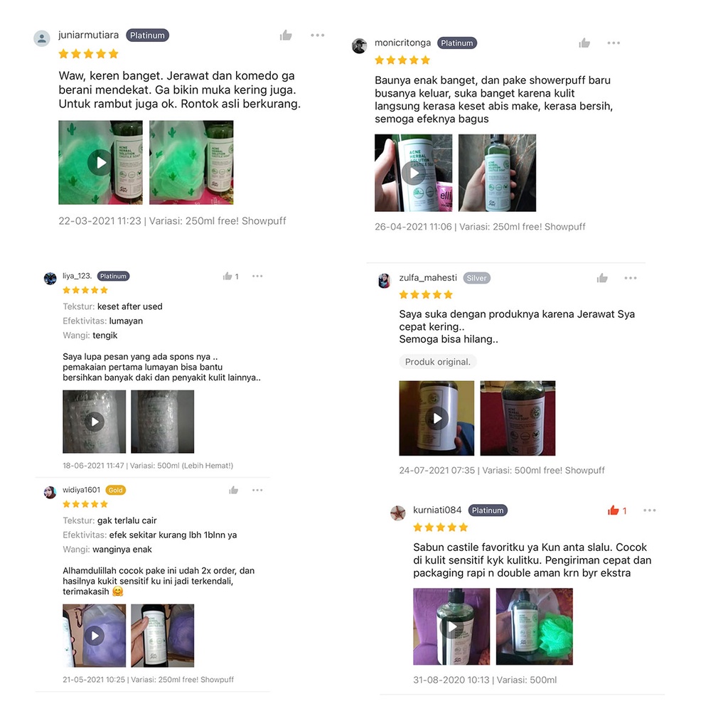
Task: Thumbs up widiya1601's review
Action: coord(233,491)
